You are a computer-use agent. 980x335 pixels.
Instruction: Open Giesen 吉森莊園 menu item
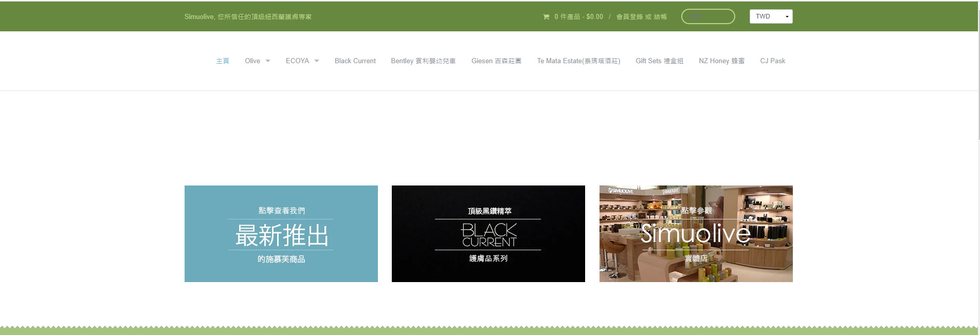[x=496, y=61]
